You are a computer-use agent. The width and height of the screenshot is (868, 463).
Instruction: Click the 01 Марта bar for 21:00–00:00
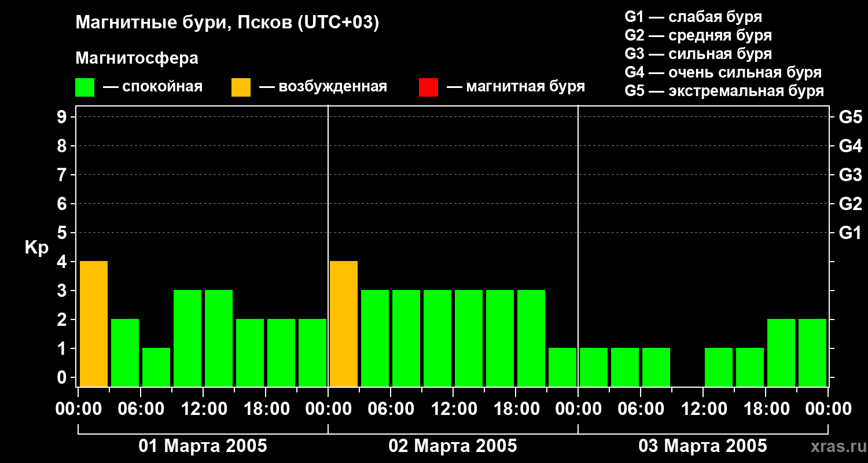(x=312, y=352)
